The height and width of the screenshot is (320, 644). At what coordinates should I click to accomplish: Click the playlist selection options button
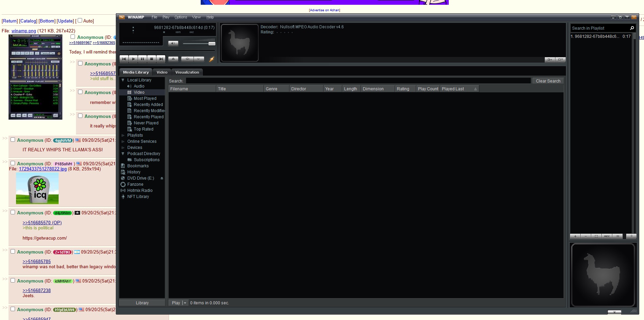tap(596, 236)
